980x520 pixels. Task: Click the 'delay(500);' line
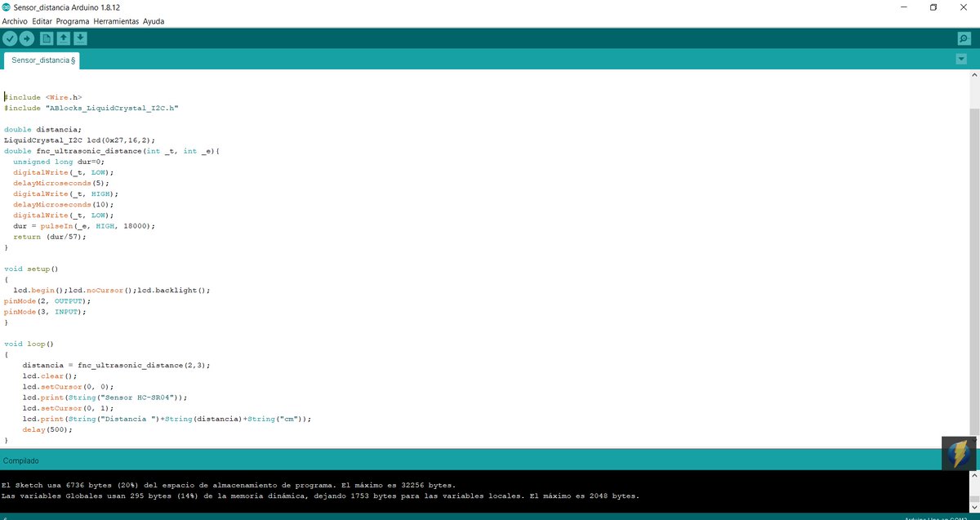(x=47, y=429)
